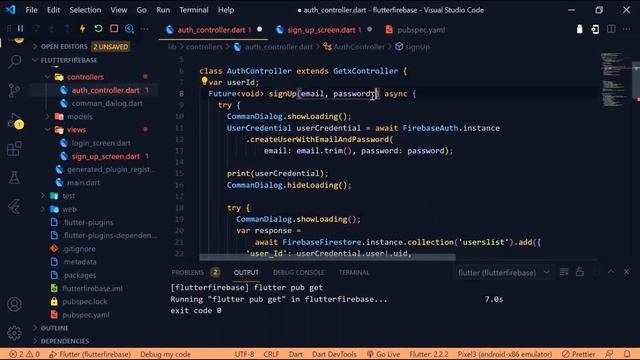Open output channel dropdown flutter (flutterfirebase)
Screen dimensions: 640x360
coord(503,272)
